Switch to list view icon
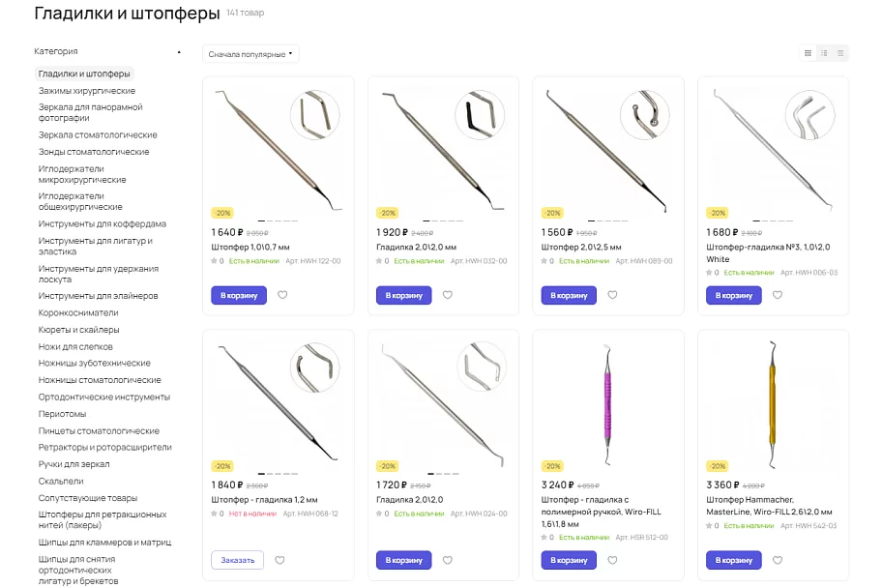 click(x=824, y=53)
